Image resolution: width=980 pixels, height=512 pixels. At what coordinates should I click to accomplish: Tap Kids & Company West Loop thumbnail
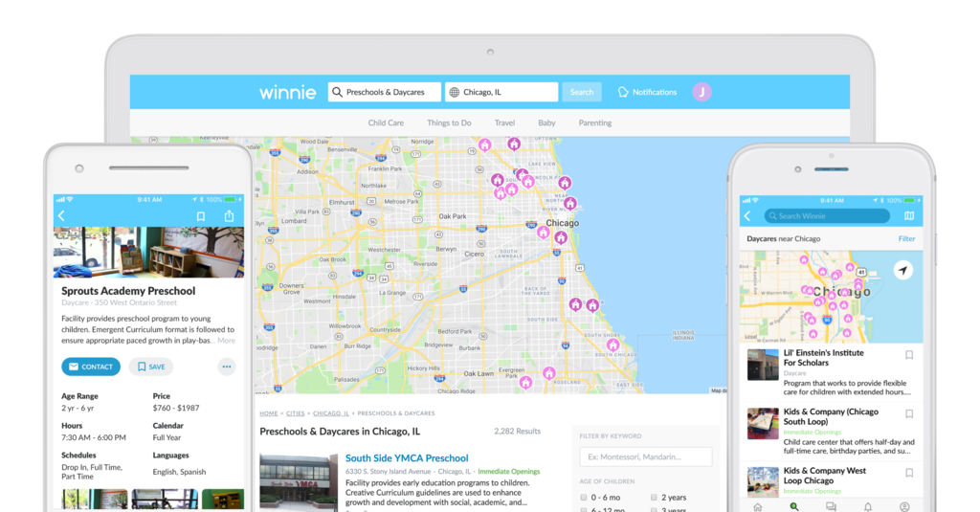(763, 482)
